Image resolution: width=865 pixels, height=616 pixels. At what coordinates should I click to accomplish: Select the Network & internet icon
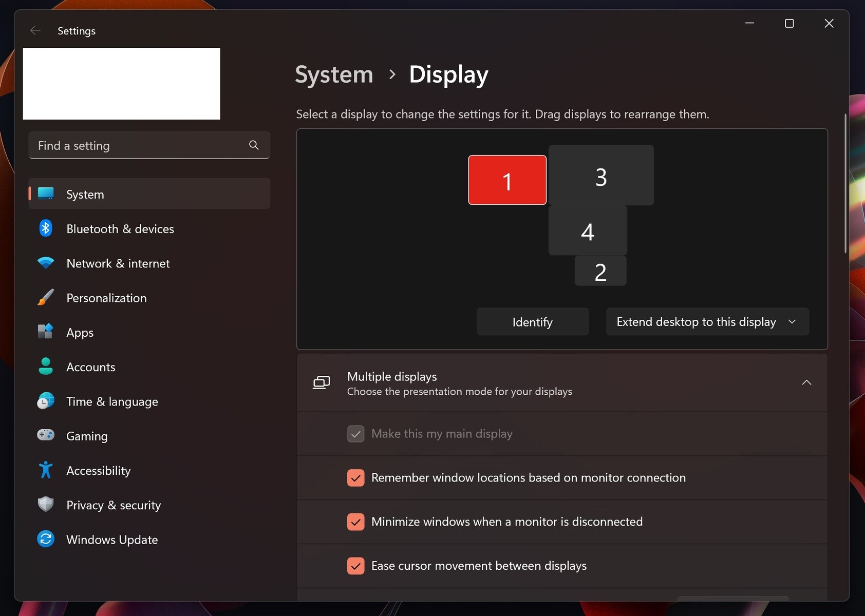click(45, 263)
